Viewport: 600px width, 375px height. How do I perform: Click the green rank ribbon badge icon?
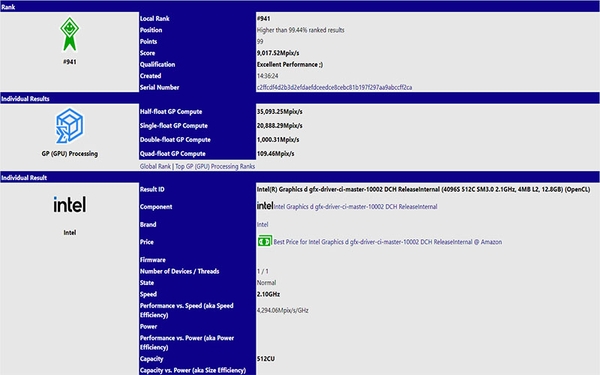pyautogui.click(x=69, y=34)
